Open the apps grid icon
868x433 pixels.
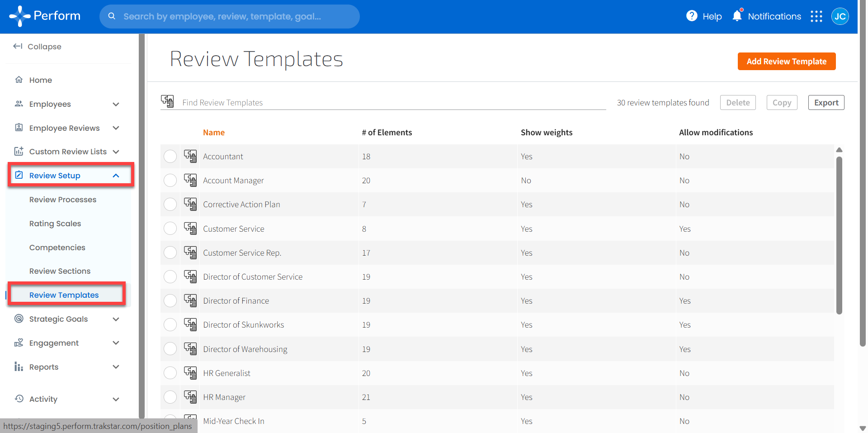click(x=816, y=17)
